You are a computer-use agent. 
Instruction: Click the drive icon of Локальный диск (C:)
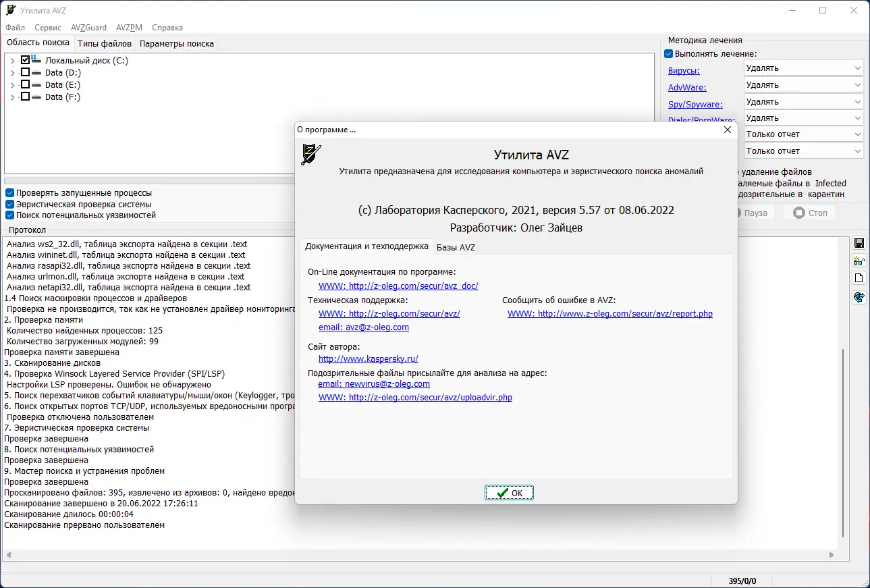[36, 59]
